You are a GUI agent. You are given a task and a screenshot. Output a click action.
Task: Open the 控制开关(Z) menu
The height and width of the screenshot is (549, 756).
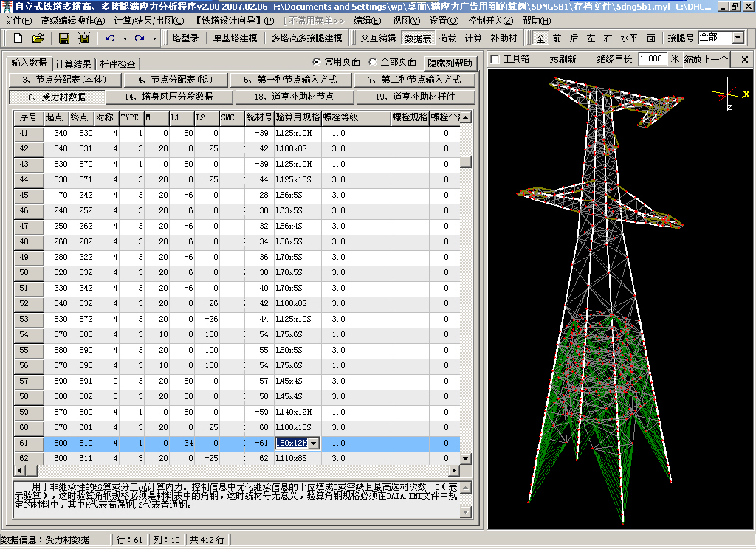pyautogui.click(x=490, y=21)
